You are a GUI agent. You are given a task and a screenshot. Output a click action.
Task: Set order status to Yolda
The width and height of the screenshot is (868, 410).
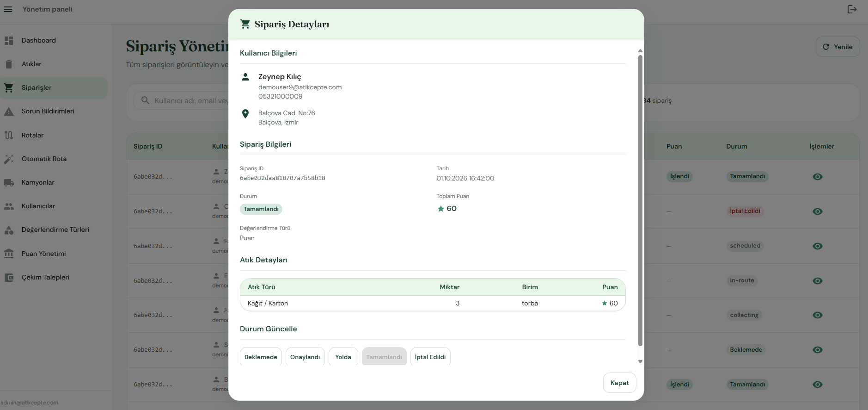tap(343, 356)
